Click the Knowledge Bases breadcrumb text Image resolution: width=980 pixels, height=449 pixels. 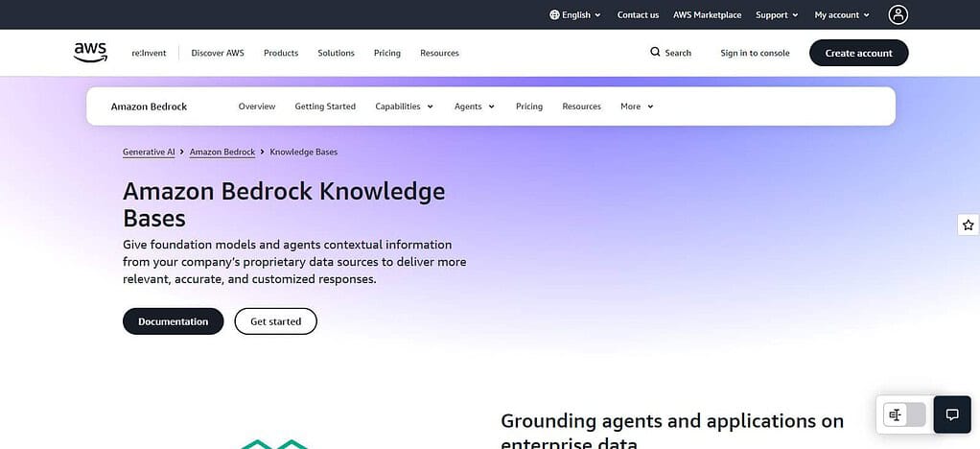304,152
